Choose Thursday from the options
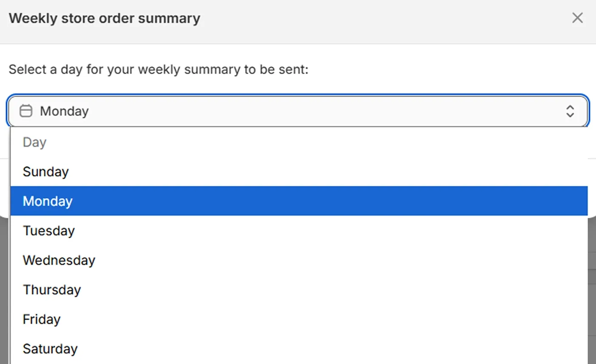Screen dimensions: 596x364 pyautogui.click(x=52, y=290)
